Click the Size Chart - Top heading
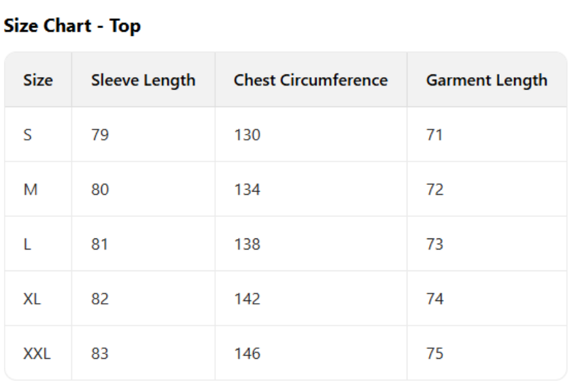Viewport: 584px width, 392px height. [72, 26]
